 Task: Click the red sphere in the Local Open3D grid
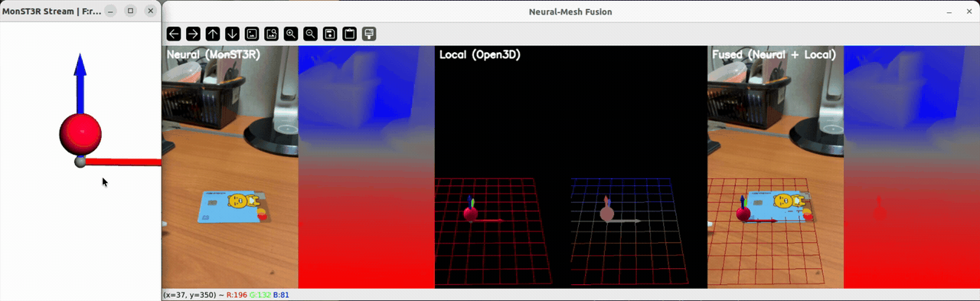pyautogui.click(x=471, y=214)
